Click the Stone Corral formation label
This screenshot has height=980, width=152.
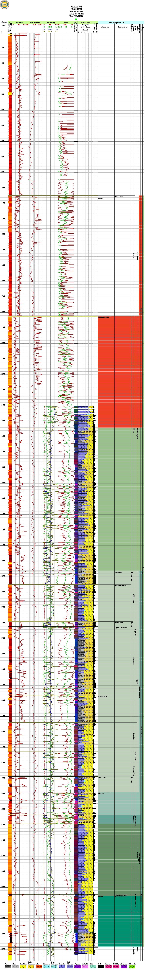[x=118, y=197]
